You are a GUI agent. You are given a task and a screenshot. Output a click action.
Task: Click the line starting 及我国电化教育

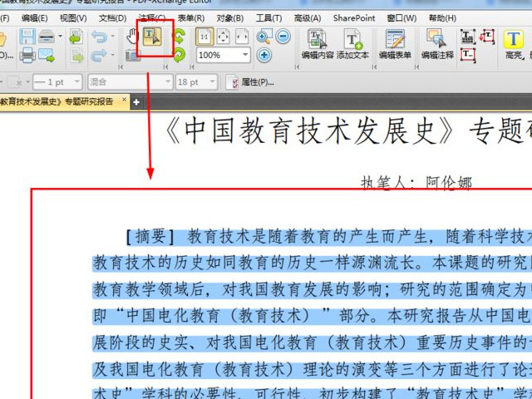point(313,369)
